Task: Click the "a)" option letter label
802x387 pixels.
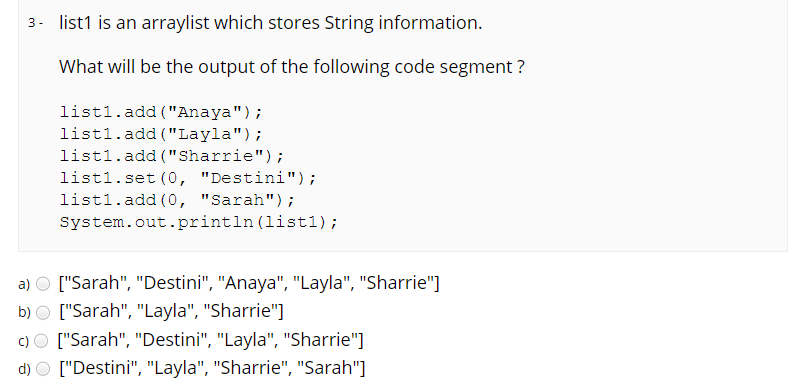Action: click(x=24, y=284)
